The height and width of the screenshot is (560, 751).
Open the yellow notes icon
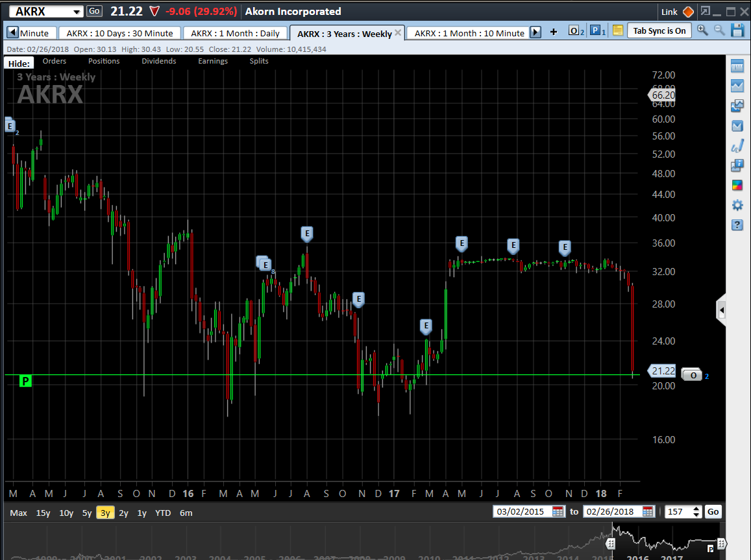(618, 30)
